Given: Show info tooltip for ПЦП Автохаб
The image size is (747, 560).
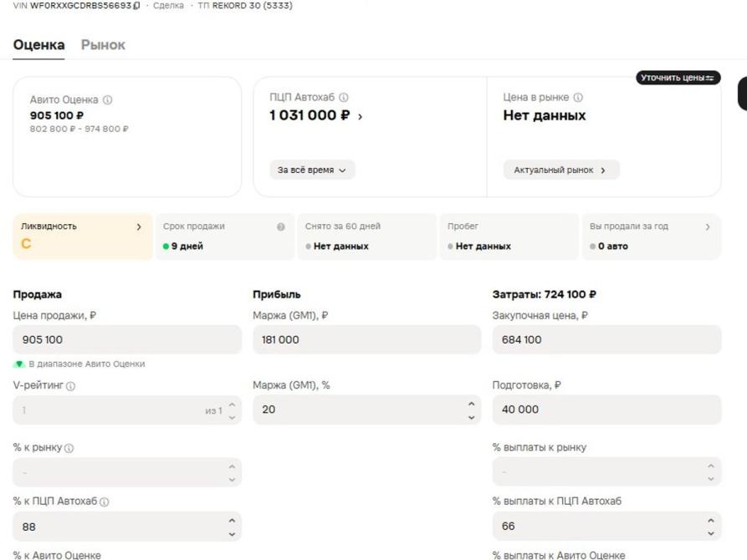Looking at the screenshot, I should click(x=344, y=98).
